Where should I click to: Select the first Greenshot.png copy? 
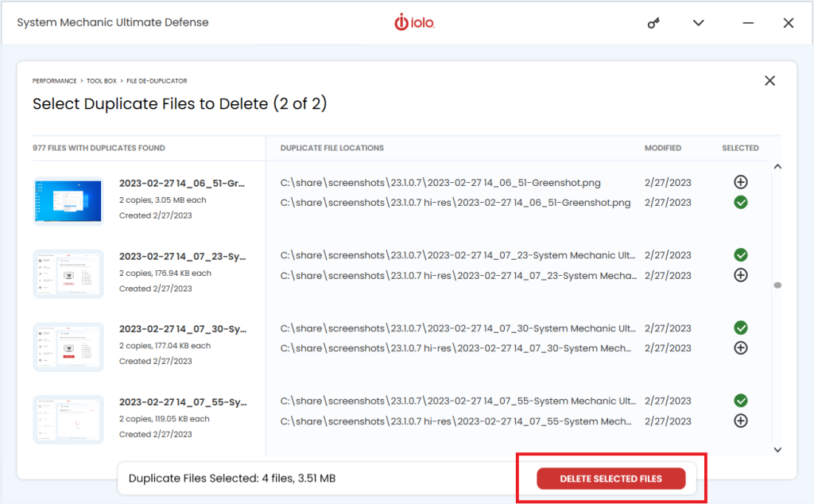click(740, 182)
